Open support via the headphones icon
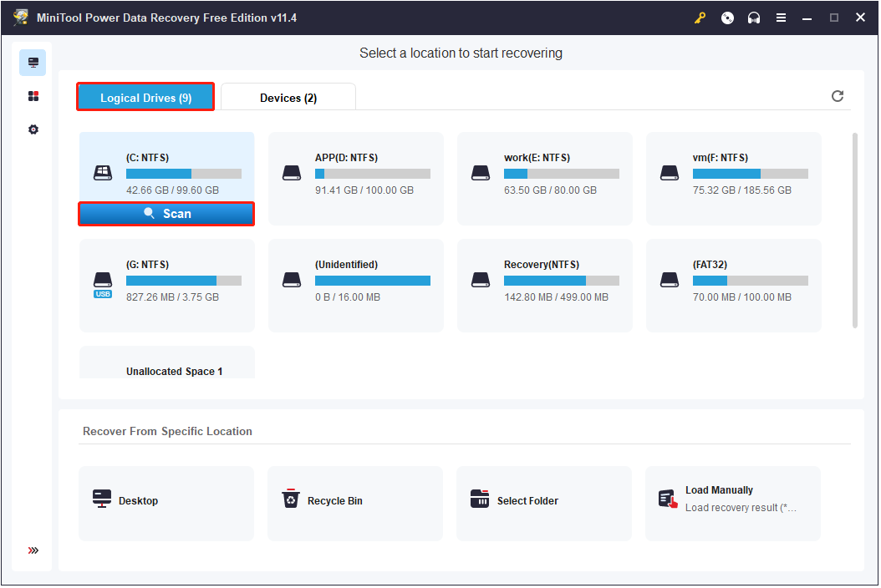This screenshot has width=881, height=588. click(753, 18)
